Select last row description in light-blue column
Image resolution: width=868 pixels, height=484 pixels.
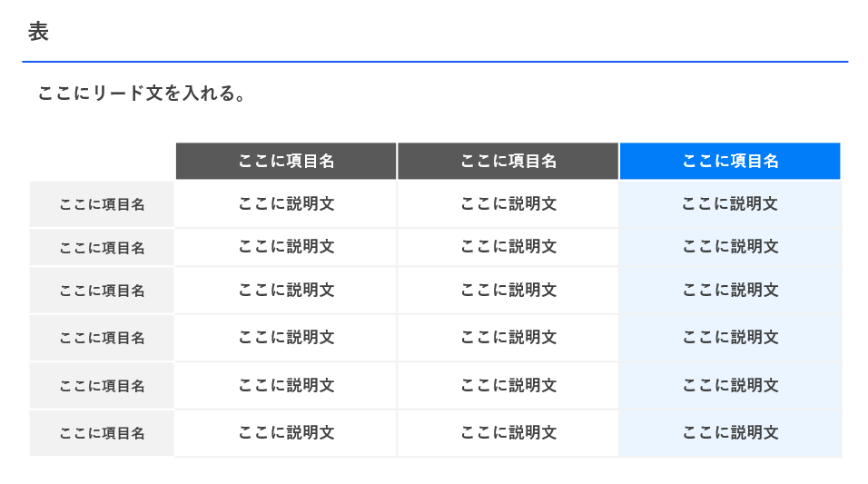[730, 433]
